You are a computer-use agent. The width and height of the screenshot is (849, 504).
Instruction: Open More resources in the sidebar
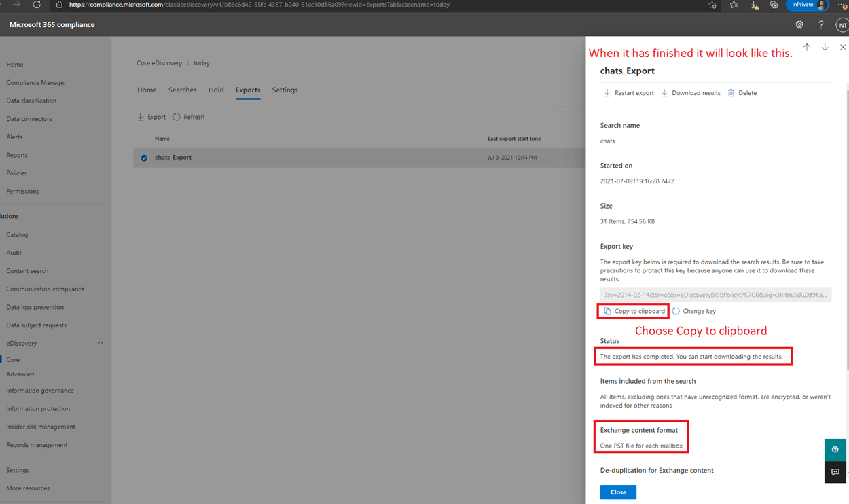pyautogui.click(x=28, y=488)
